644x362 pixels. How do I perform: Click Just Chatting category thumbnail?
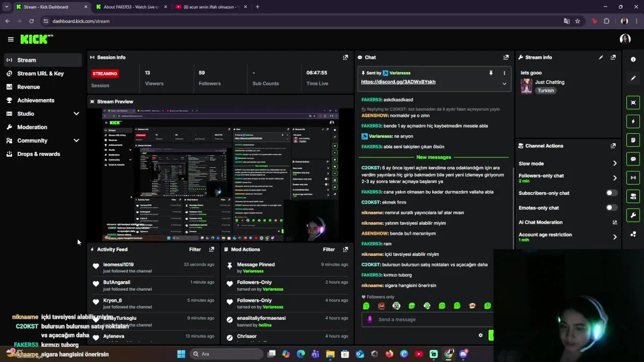pos(526,86)
